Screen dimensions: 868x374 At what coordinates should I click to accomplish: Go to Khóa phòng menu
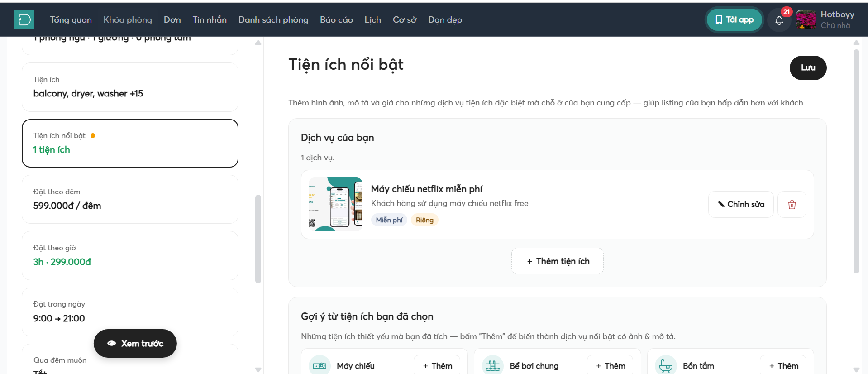pos(128,20)
